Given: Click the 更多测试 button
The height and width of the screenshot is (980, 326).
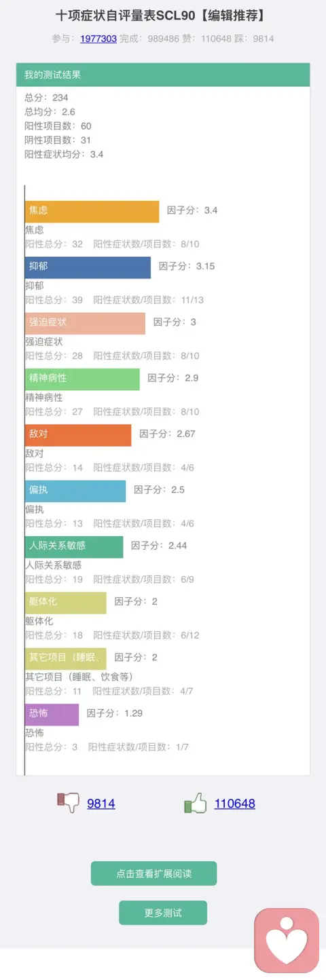Looking at the screenshot, I should coord(163,913).
